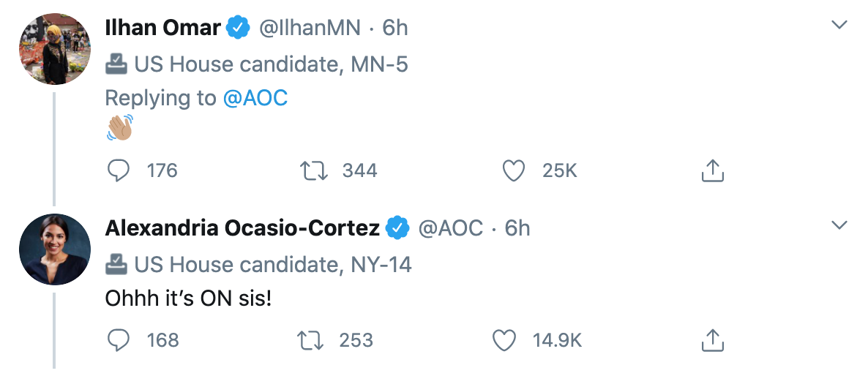Open more options on Ilhan Omar's tweet
Image resolution: width=868 pixels, height=376 pixels.
[x=840, y=26]
